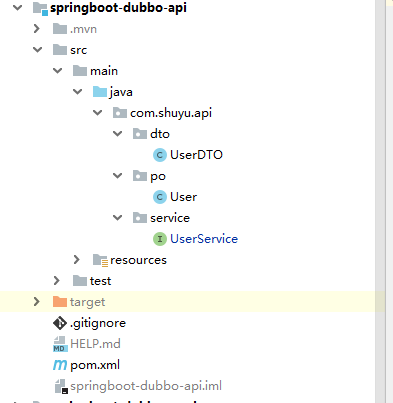This screenshot has width=393, height=403.
Task: Open the UserService interface name
Action: 204,239
